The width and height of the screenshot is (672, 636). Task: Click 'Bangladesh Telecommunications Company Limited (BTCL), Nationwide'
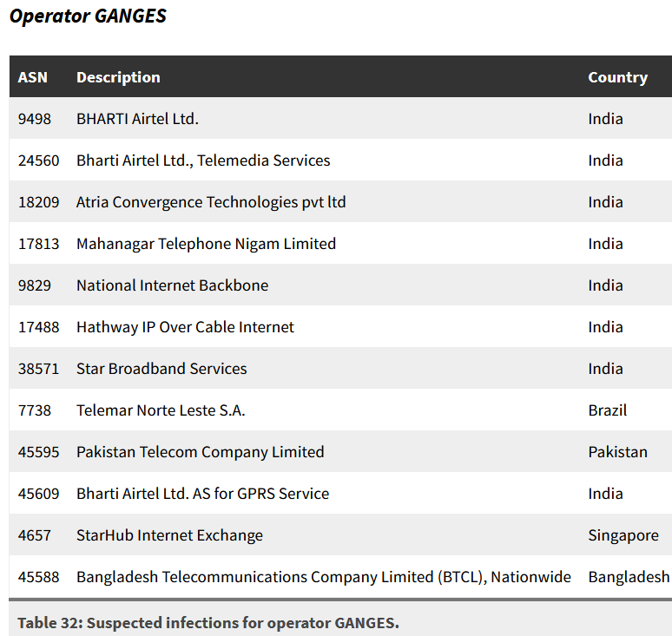[x=324, y=577]
